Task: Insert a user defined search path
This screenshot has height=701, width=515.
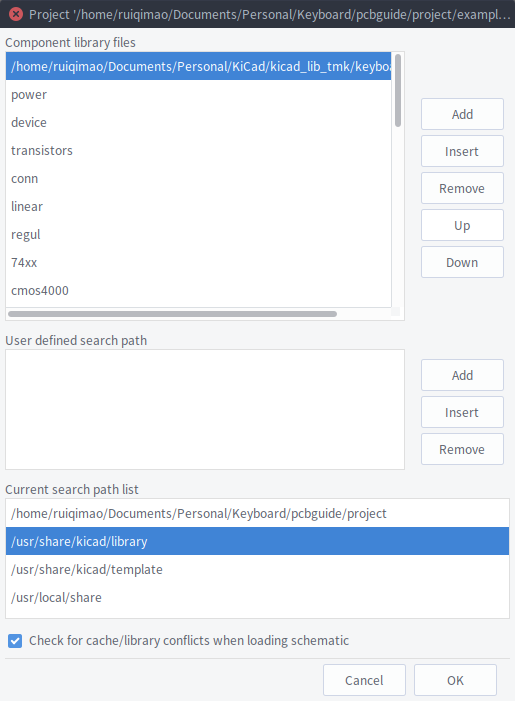Action: [462, 412]
